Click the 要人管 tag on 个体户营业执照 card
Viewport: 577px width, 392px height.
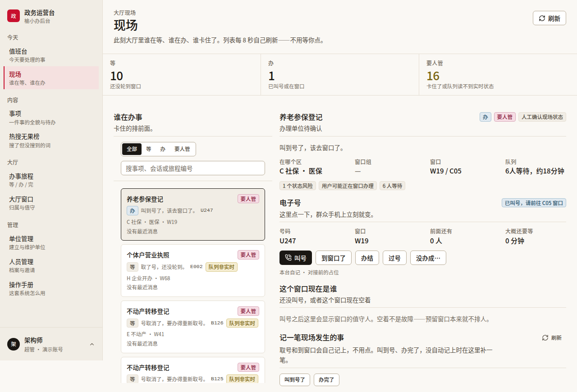tap(248, 255)
